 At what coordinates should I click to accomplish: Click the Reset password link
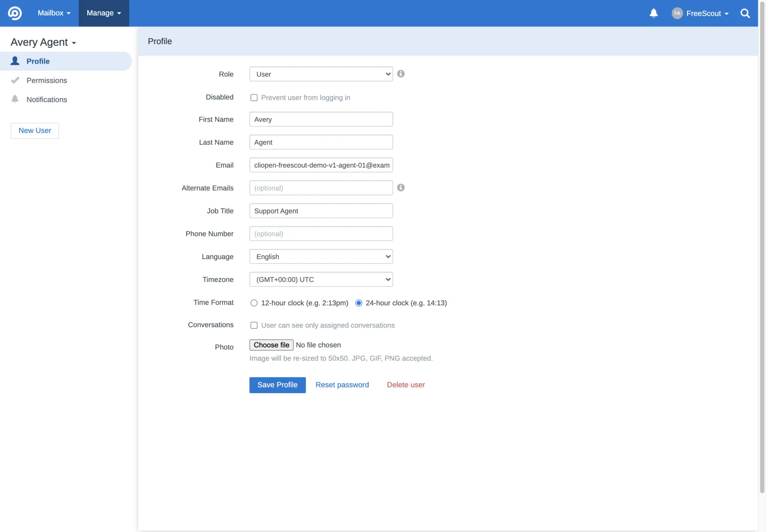[x=342, y=385]
